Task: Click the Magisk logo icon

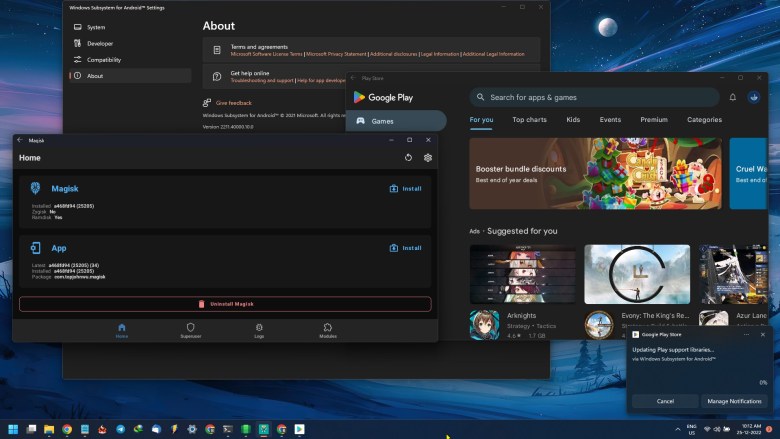Action: coord(35,188)
